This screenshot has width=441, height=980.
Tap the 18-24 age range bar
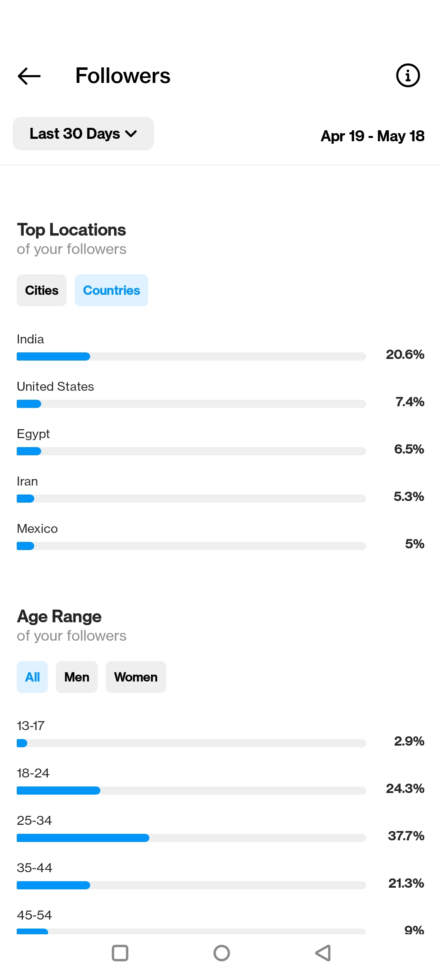point(192,791)
